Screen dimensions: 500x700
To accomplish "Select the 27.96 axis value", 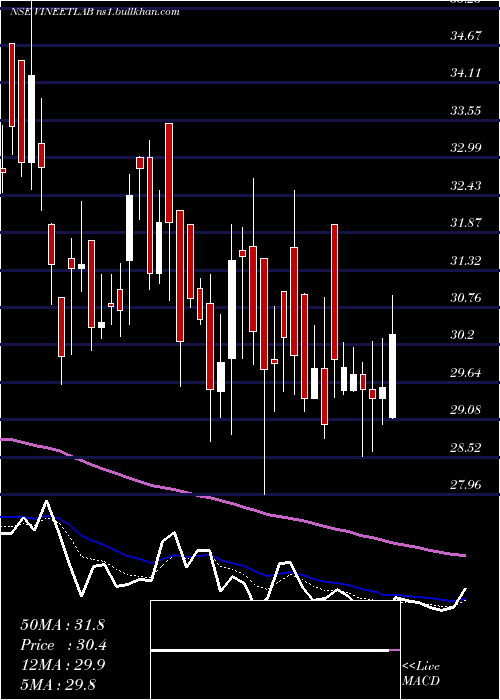I will click(466, 485).
